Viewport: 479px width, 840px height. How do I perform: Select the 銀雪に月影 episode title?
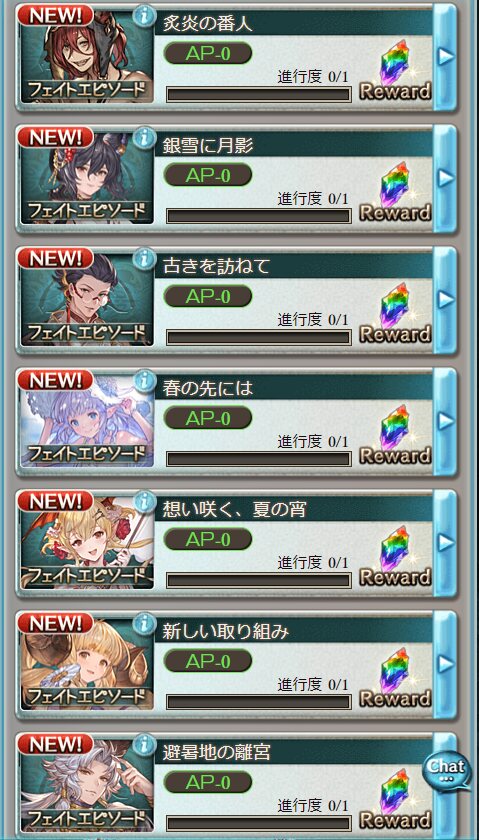(x=207, y=145)
